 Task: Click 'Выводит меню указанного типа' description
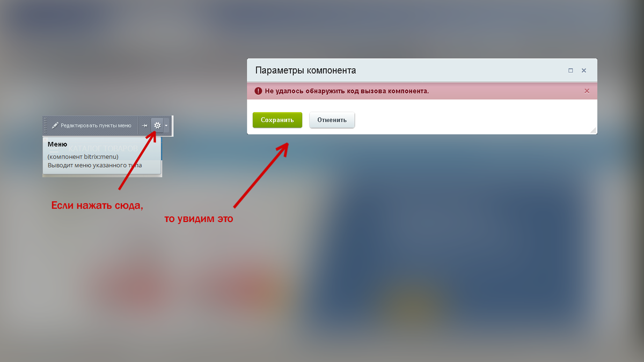pyautogui.click(x=94, y=165)
